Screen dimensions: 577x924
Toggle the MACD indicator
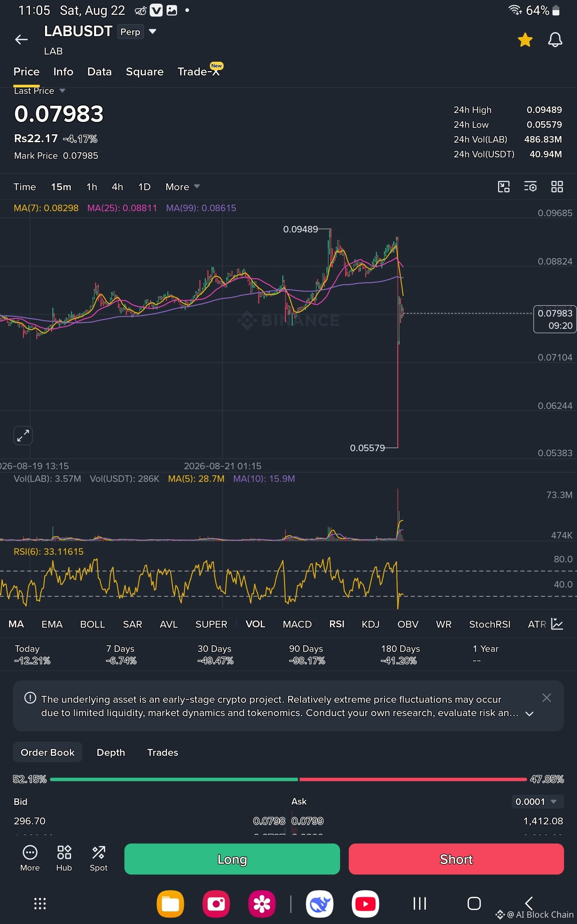[297, 624]
